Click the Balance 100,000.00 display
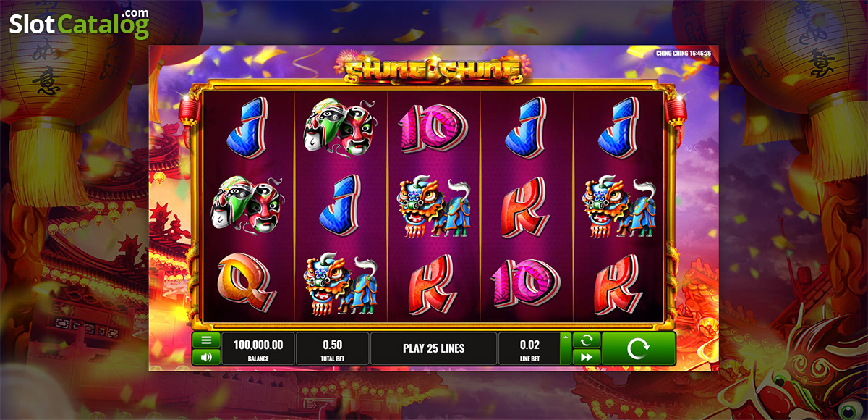The width and height of the screenshot is (868, 420). [x=258, y=348]
